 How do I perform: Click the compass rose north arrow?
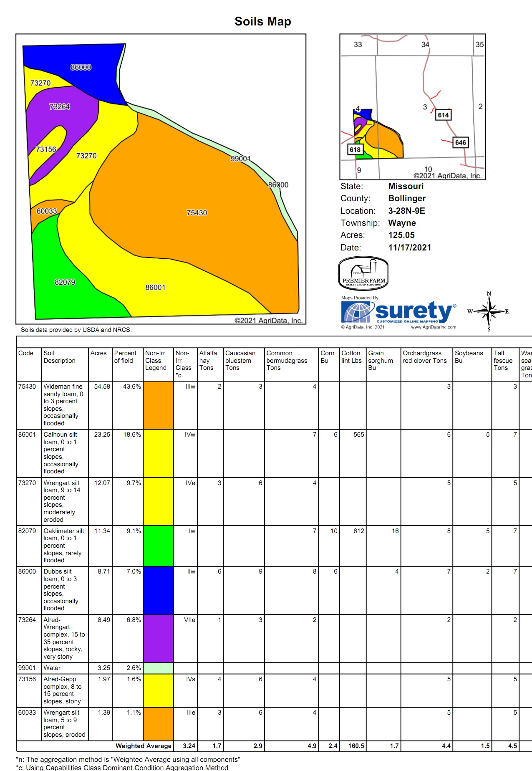pyautogui.click(x=489, y=311)
